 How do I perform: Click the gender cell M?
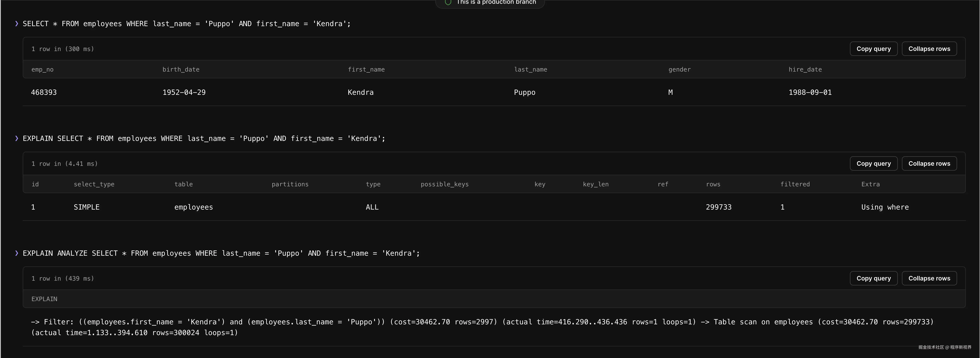pos(670,92)
